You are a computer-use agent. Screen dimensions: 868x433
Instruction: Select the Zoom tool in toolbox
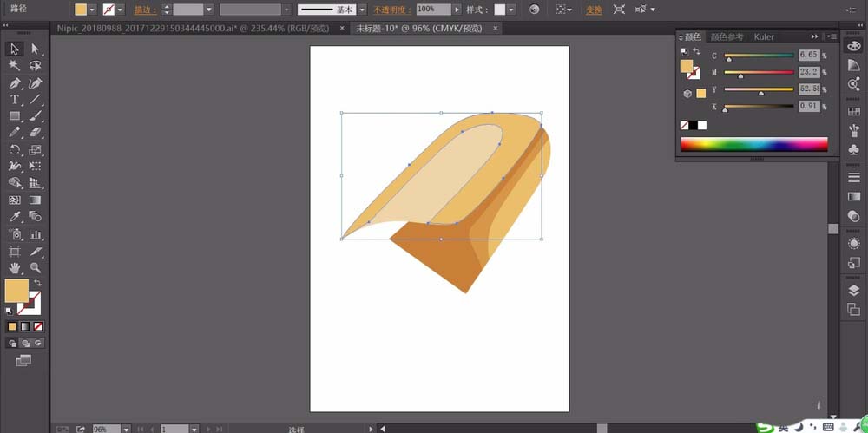pos(36,268)
